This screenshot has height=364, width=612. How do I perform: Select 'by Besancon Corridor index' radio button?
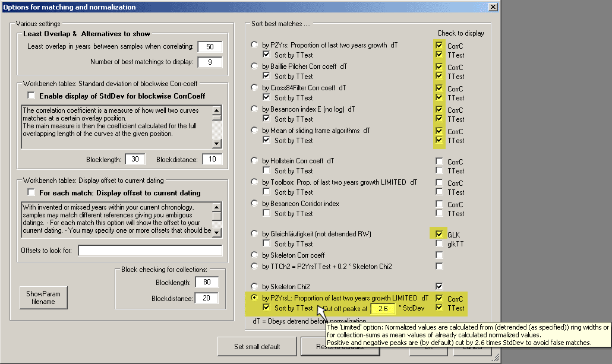point(254,203)
